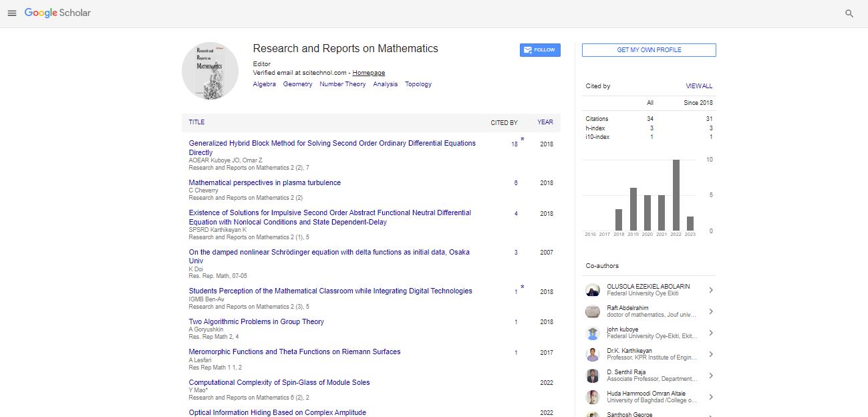
Task: Click citation count 6 for plasma turbulence
Action: tap(516, 183)
